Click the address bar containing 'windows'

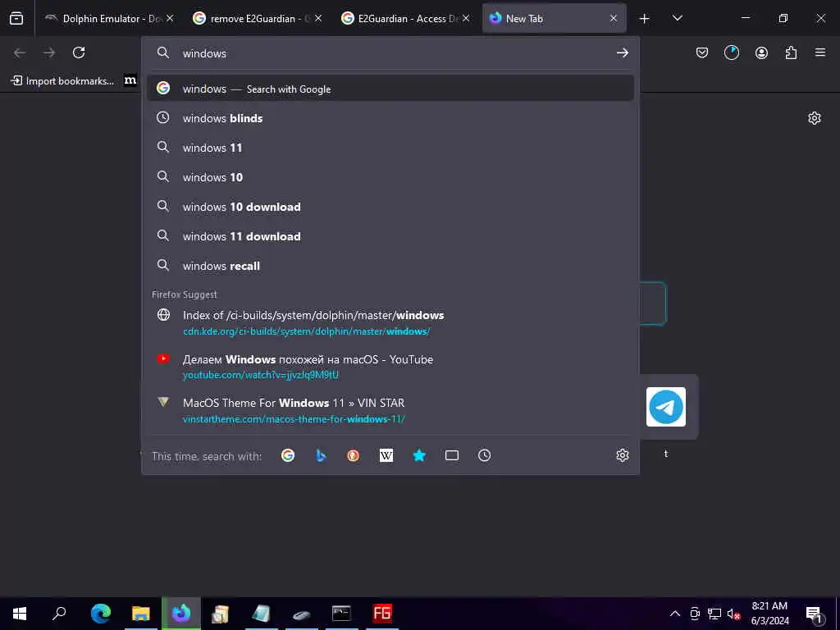point(391,53)
